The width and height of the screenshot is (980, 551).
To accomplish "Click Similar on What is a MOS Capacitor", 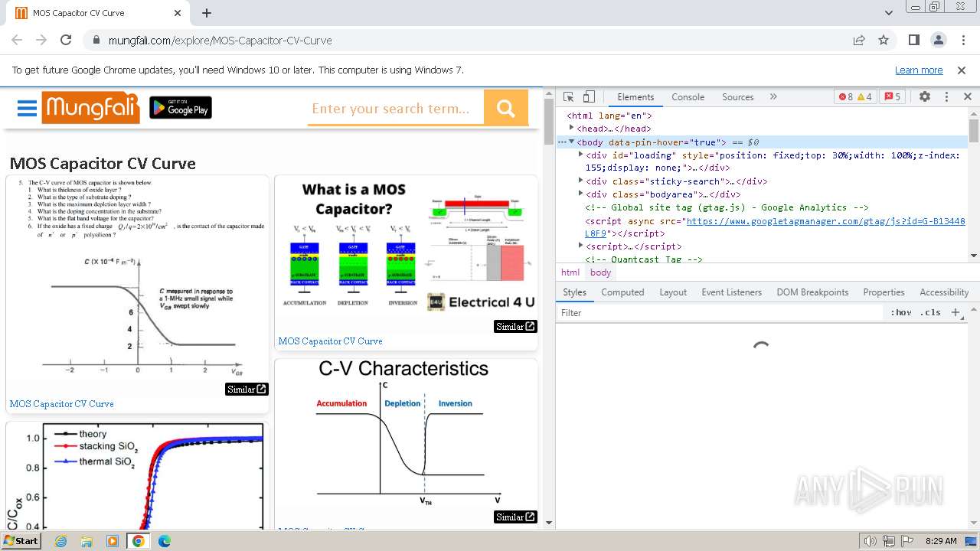I will [515, 326].
